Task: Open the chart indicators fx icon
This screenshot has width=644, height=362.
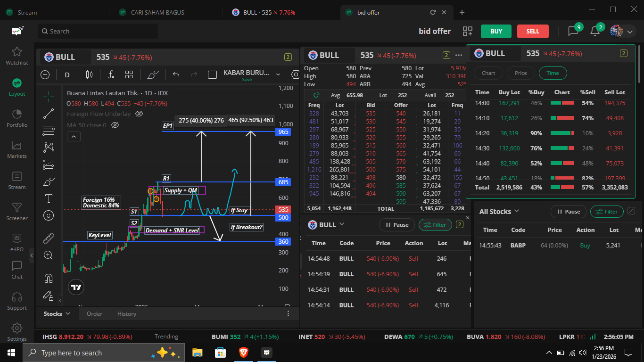Action: [111, 74]
